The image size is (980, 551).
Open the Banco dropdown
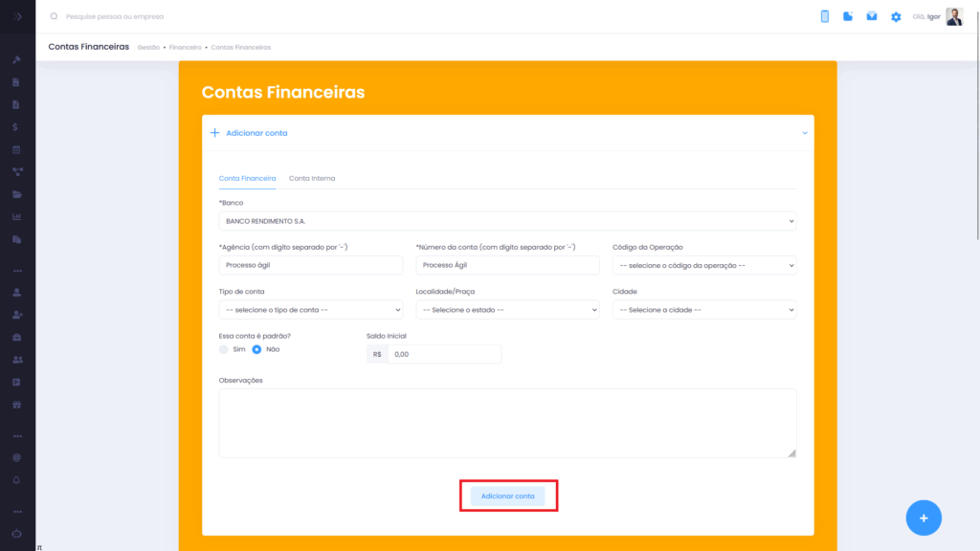click(x=507, y=221)
